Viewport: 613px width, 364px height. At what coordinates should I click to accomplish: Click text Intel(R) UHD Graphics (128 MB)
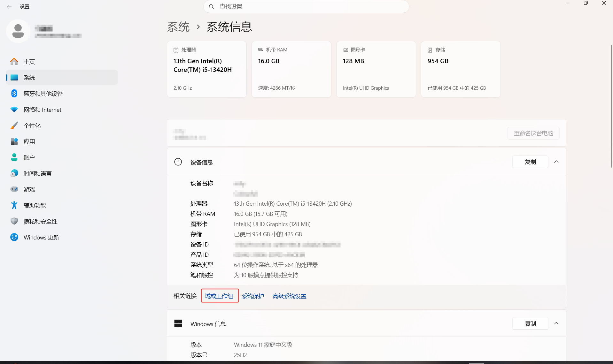click(272, 224)
